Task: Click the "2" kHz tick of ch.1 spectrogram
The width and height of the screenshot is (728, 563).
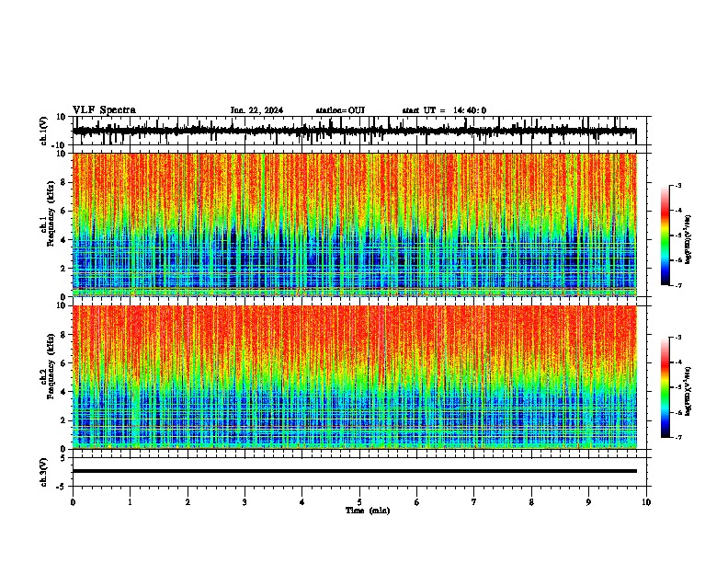Action: coord(64,269)
